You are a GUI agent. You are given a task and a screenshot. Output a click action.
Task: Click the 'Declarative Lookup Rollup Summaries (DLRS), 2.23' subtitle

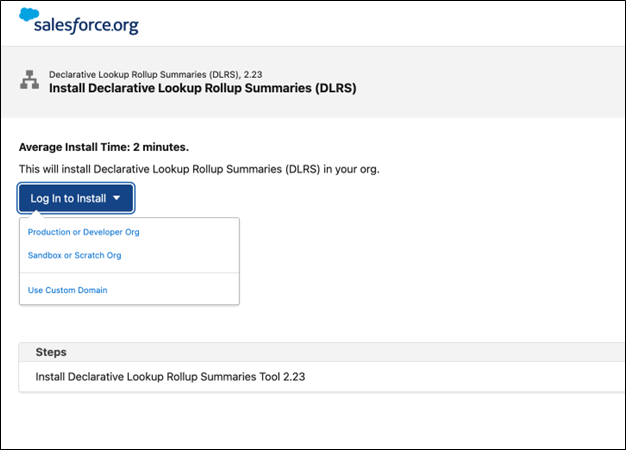click(155, 74)
